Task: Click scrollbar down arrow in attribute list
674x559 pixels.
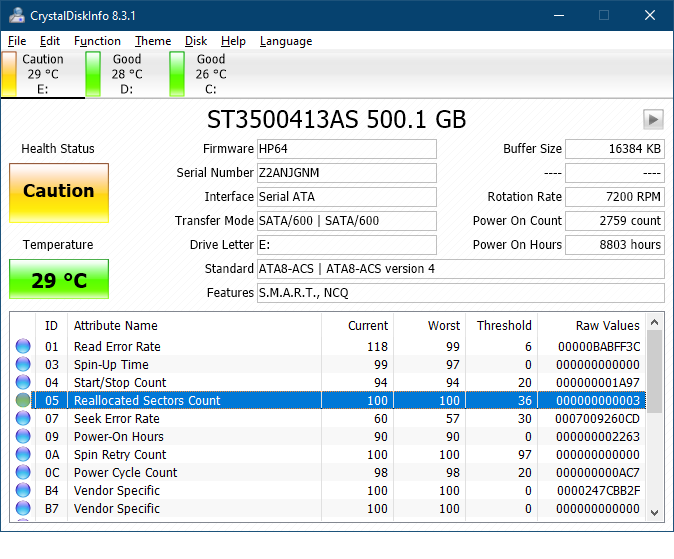Action: [x=655, y=513]
